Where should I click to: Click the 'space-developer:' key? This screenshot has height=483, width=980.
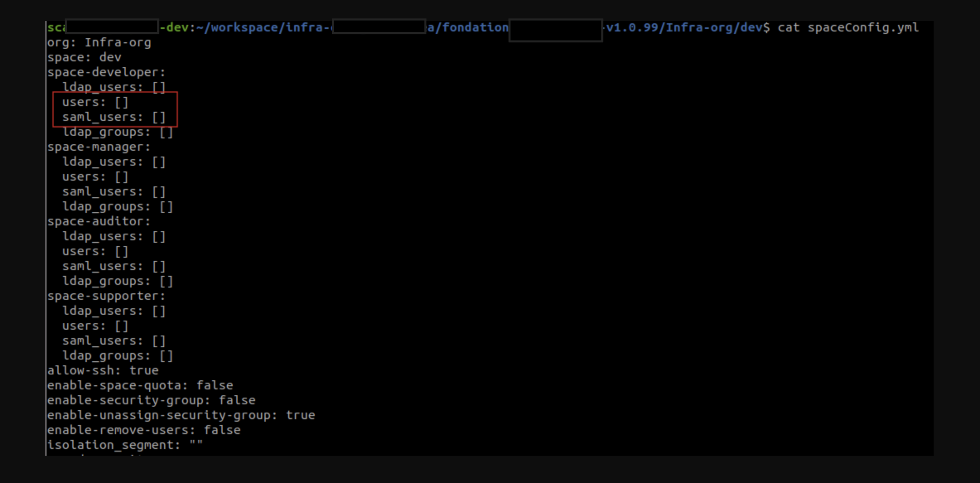point(106,72)
